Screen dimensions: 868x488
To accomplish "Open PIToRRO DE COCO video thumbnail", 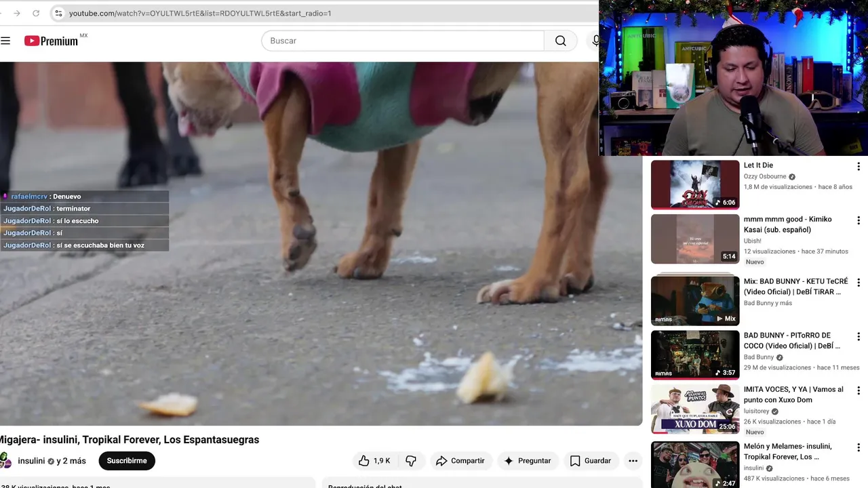I will (x=695, y=354).
